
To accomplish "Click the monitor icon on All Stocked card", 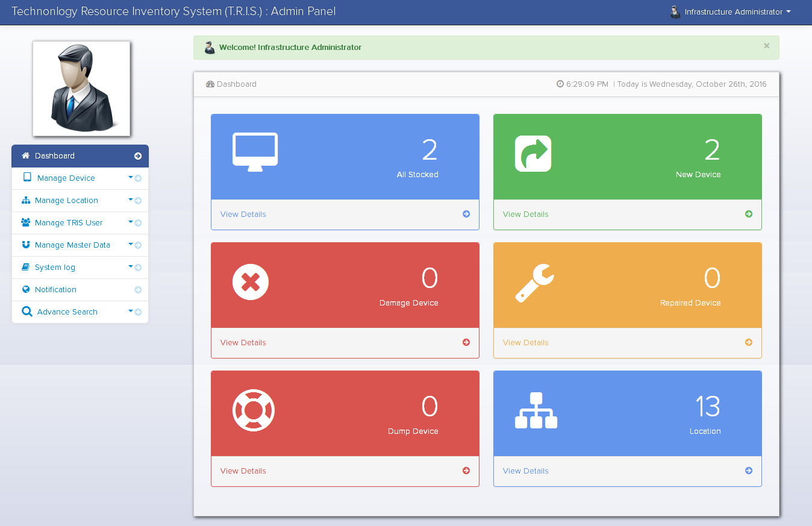I will pyautogui.click(x=255, y=152).
